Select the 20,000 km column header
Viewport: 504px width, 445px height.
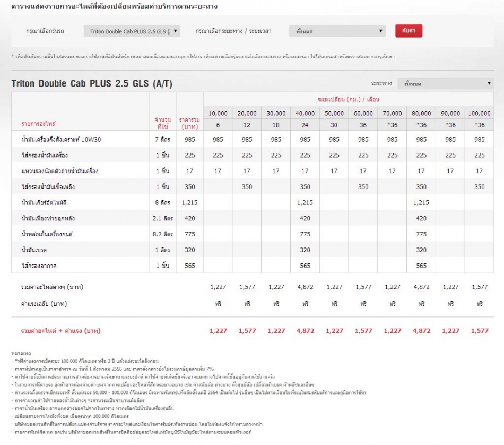[x=247, y=113]
